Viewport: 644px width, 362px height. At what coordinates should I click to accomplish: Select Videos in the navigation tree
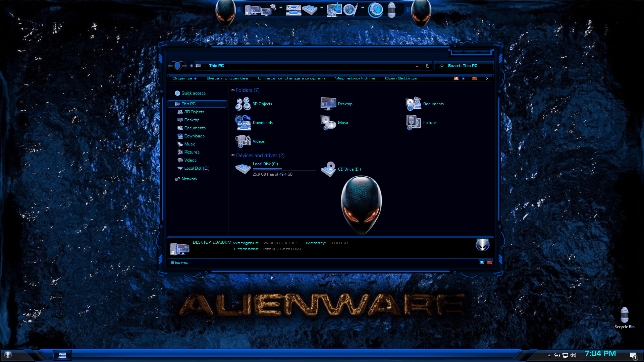pyautogui.click(x=187, y=160)
